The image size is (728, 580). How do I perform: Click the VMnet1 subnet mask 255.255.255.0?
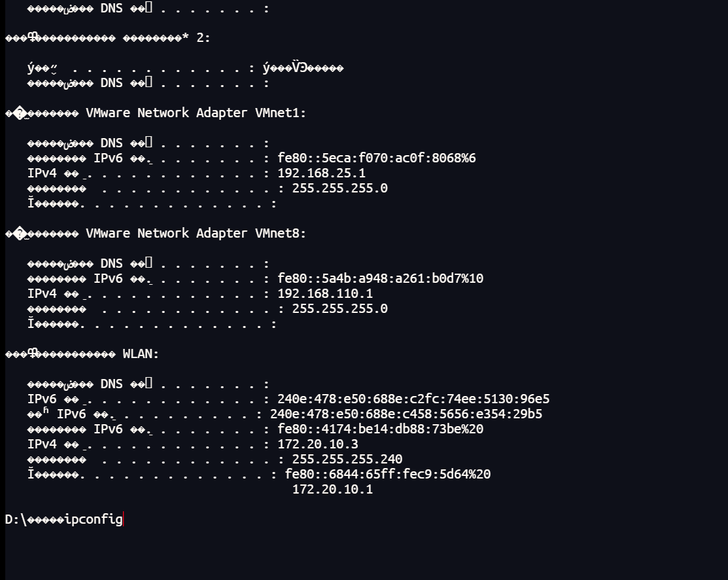(339, 189)
